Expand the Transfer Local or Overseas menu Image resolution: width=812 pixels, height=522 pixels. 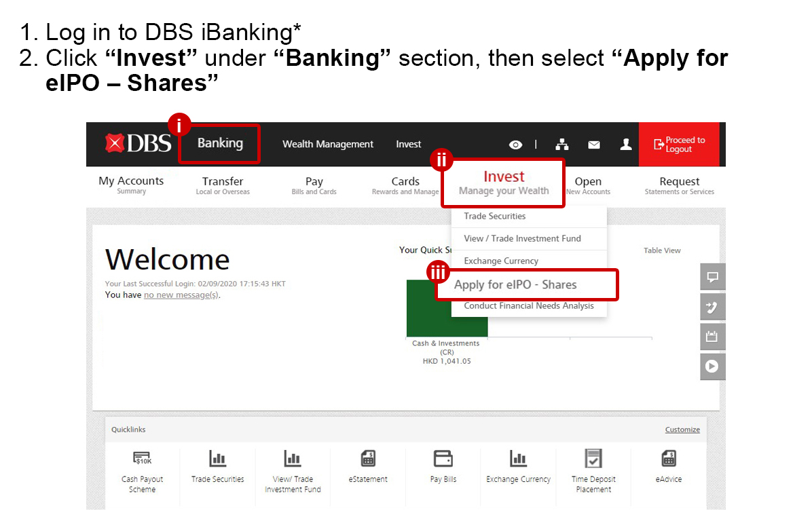pos(223,185)
